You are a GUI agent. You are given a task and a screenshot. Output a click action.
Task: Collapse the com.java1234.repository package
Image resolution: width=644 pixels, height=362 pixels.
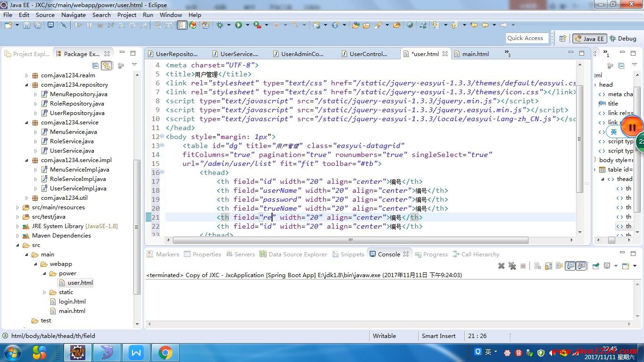(x=27, y=85)
